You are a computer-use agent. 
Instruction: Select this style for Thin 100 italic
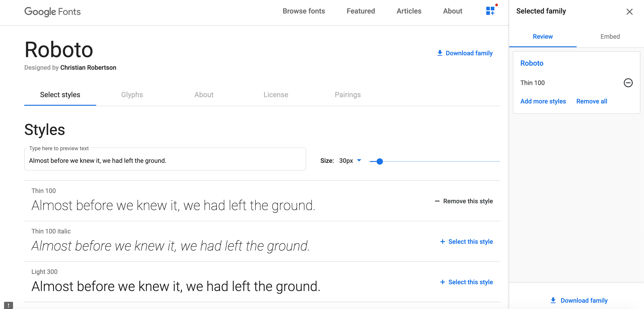466,242
